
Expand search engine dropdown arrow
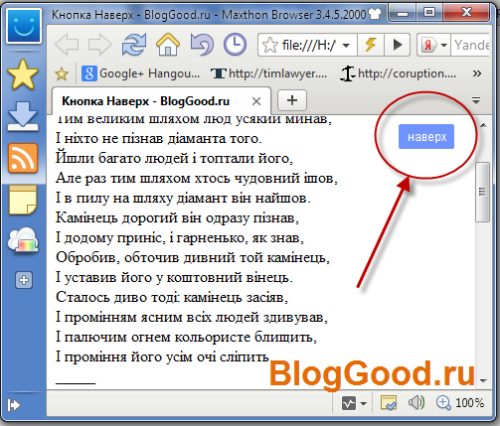coord(443,45)
